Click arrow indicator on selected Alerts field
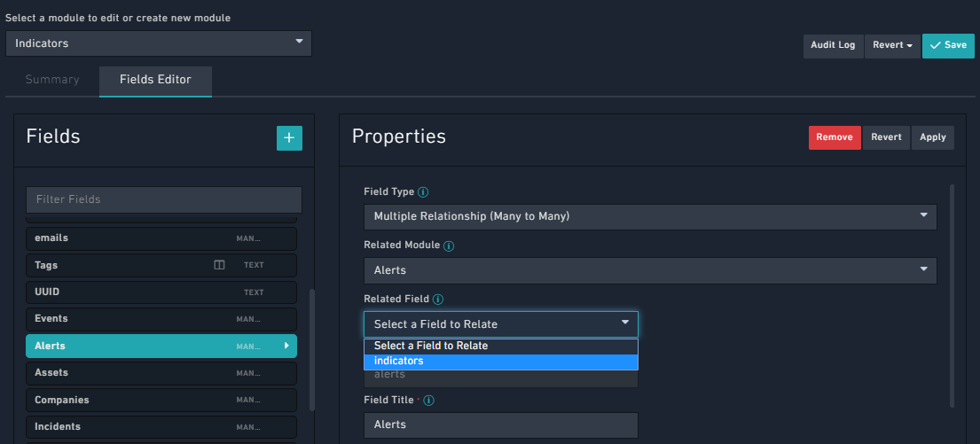 286,346
